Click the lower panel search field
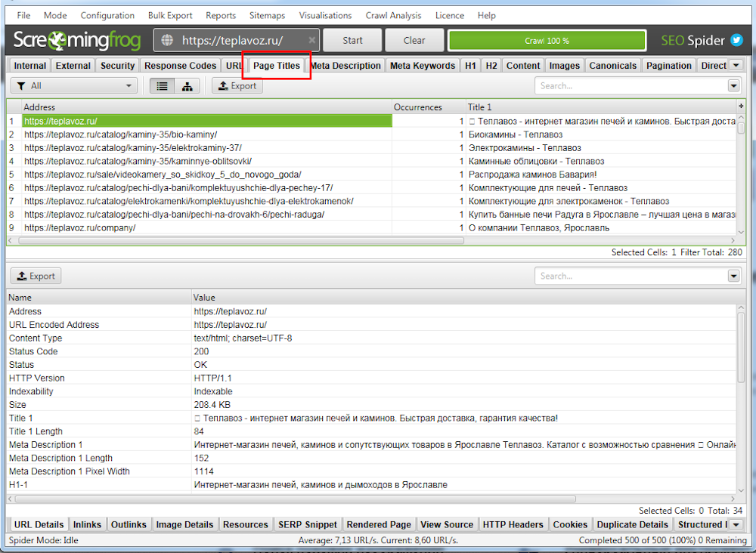Image resolution: width=756 pixels, height=553 pixels. (x=631, y=276)
